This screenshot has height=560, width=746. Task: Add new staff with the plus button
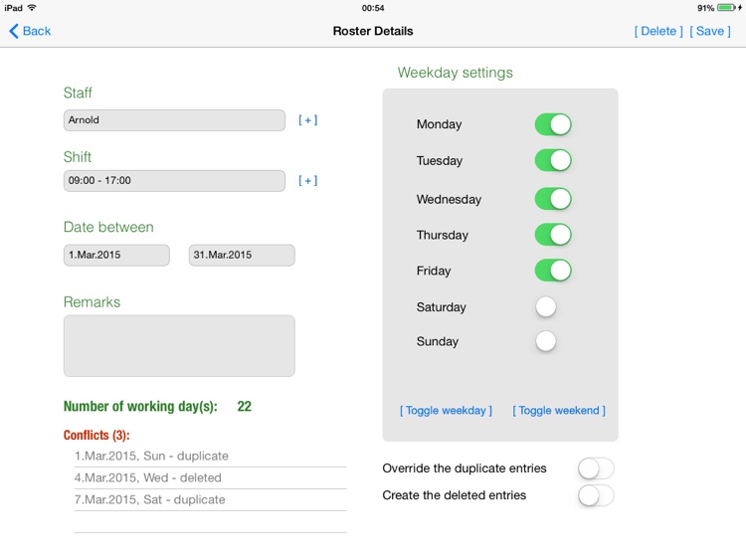307,120
